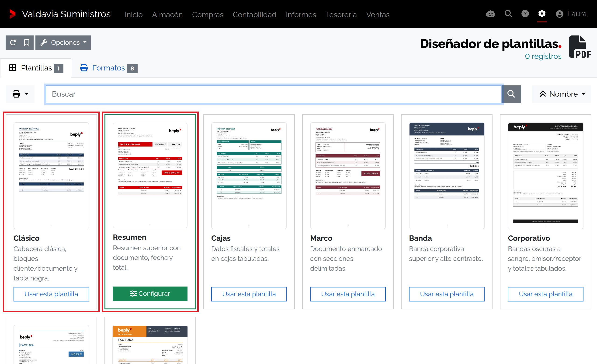This screenshot has width=597, height=364.
Task: Use the Cajas template
Action: click(249, 294)
